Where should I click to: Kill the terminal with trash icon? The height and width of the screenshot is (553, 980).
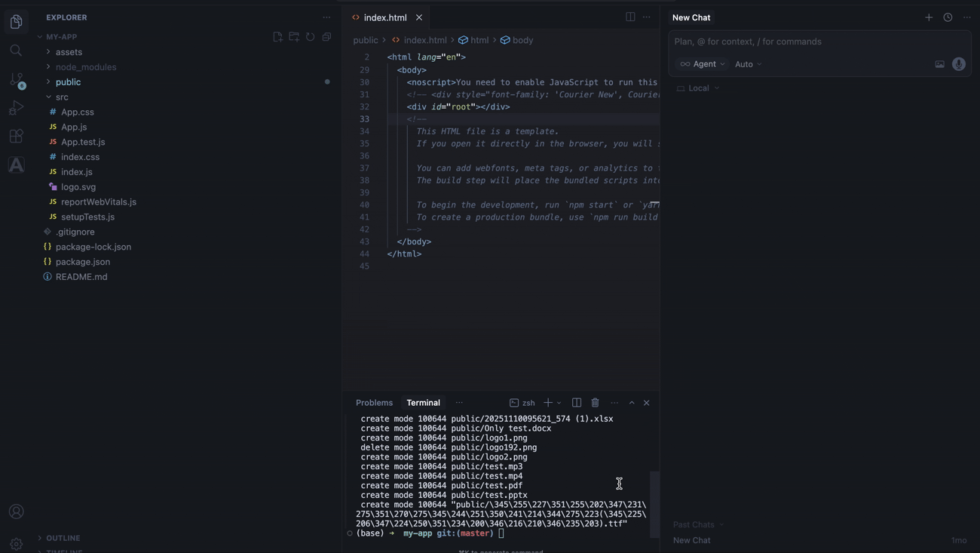(596, 403)
